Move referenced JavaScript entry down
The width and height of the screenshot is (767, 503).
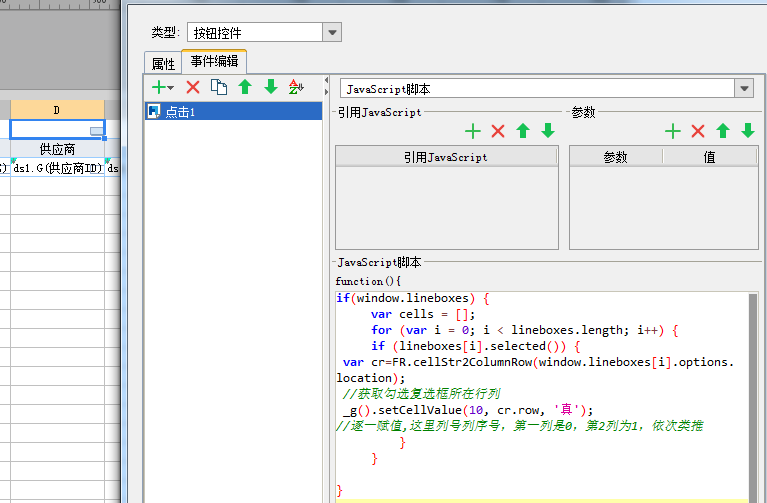pyautogui.click(x=548, y=131)
